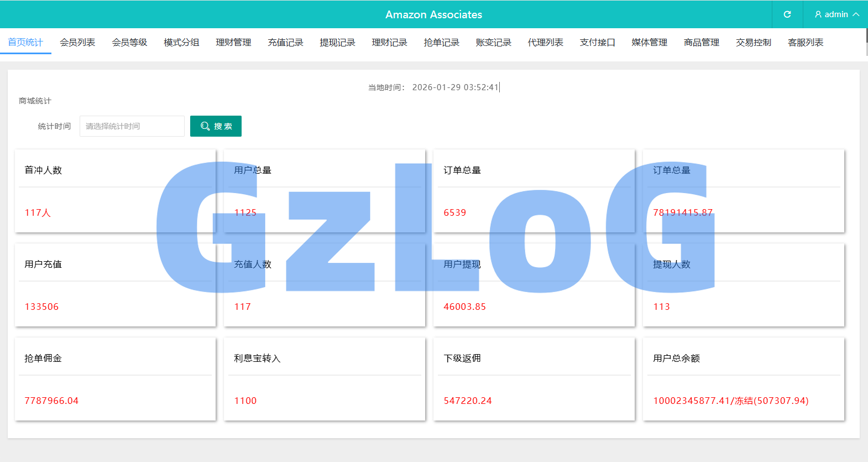Click the 用户总余额 statistics card
Screen dimensions: 868x462
(743, 379)
